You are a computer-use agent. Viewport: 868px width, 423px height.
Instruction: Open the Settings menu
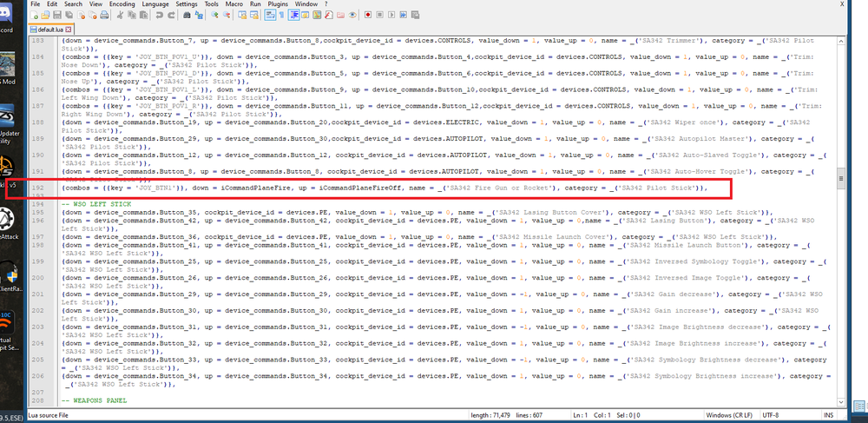coord(187,3)
